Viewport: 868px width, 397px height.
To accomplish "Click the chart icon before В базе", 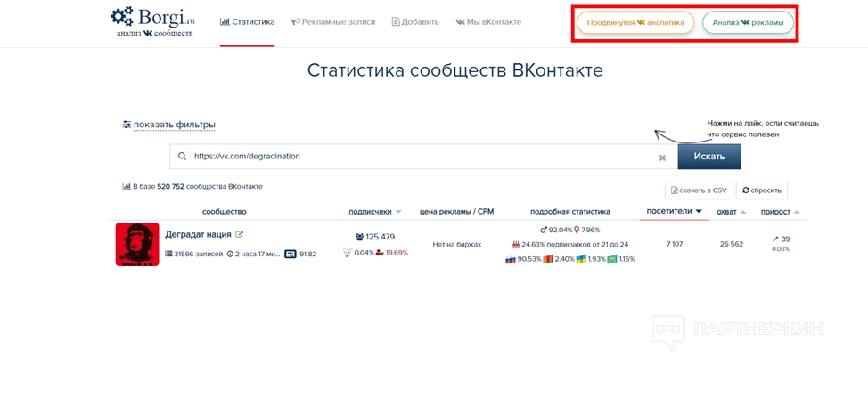I will 127,187.
